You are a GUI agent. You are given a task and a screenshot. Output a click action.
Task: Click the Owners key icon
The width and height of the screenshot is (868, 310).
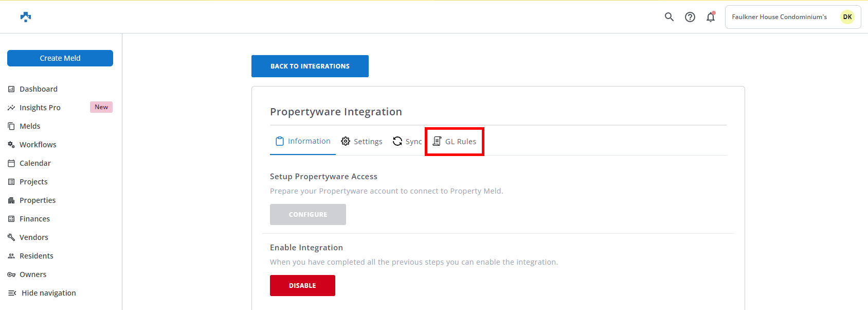click(11, 274)
